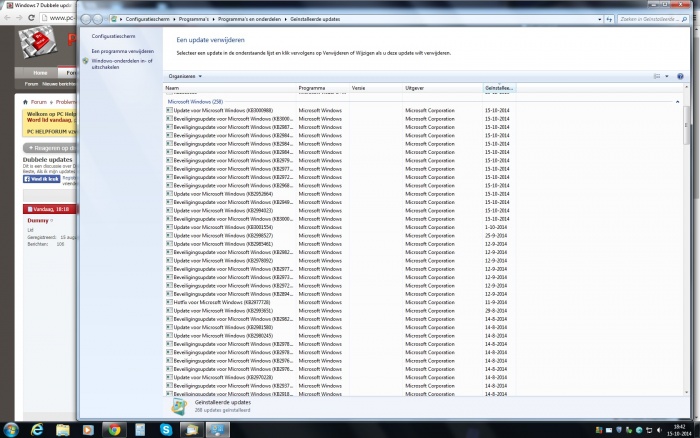
Task: Click Chrome's forward arrow
Action: point(19,18)
